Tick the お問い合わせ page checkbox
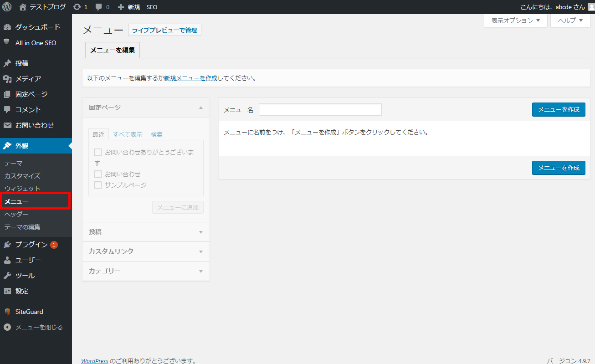Screen dimensions: 595x364 pos(98,174)
